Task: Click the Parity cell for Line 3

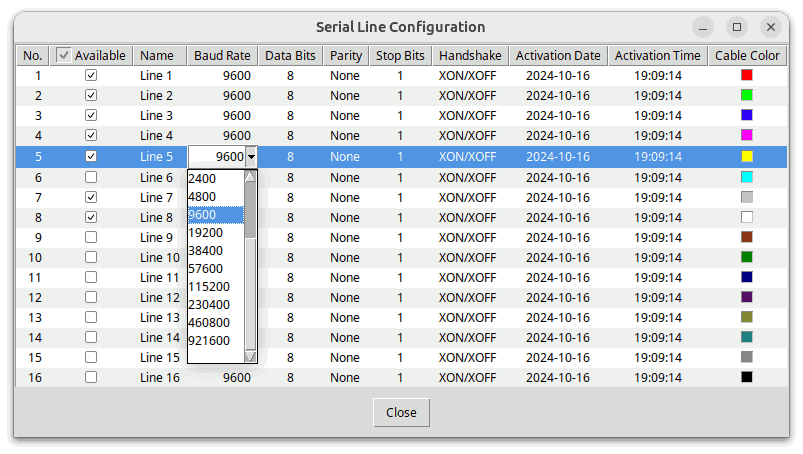Action: (x=345, y=115)
